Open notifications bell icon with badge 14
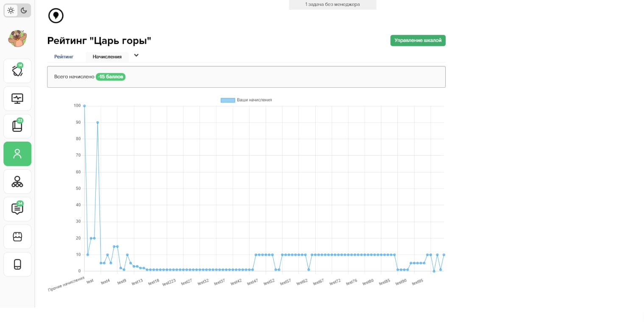Image resolution: width=644 pixels, height=329 pixels. (17, 71)
